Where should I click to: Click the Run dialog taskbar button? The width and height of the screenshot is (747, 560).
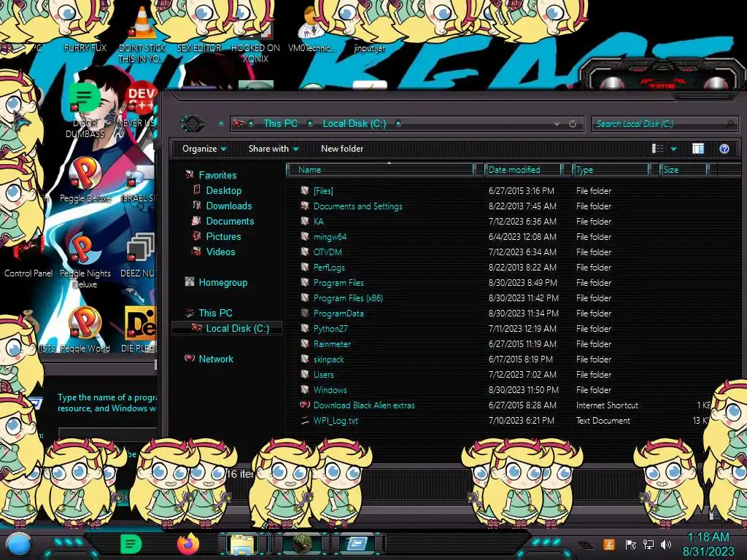(x=357, y=544)
